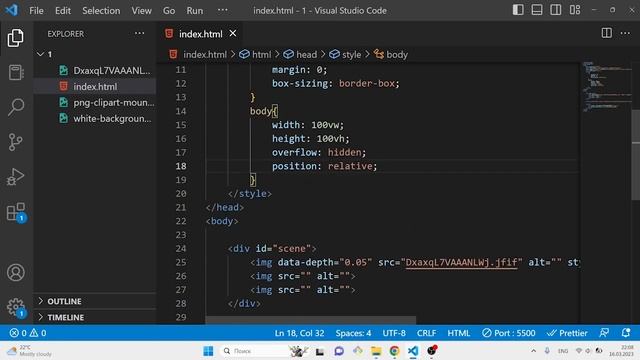Open the Source Control view
The width and height of the screenshot is (640, 360).
(x=16, y=142)
